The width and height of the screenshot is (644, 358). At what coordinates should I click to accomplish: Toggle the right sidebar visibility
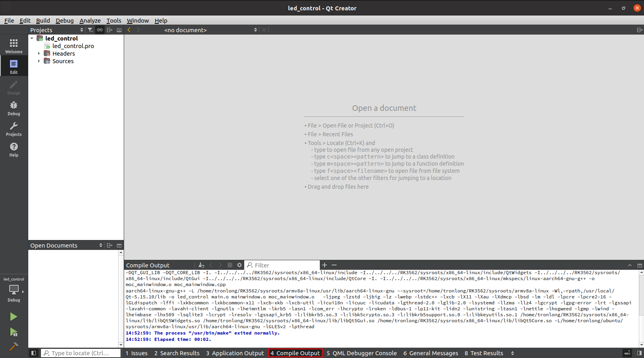[x=639, y=353]
